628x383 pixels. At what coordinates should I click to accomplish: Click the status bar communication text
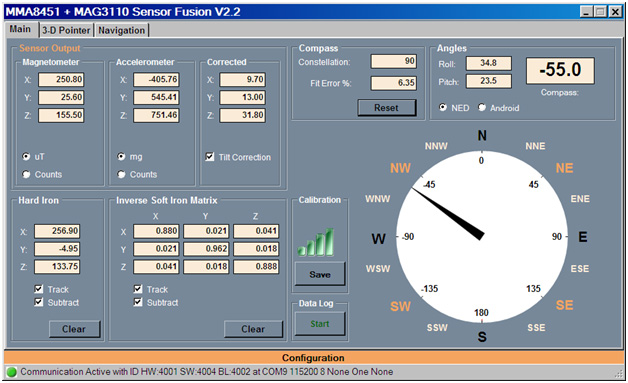click(x=207, y=372)
